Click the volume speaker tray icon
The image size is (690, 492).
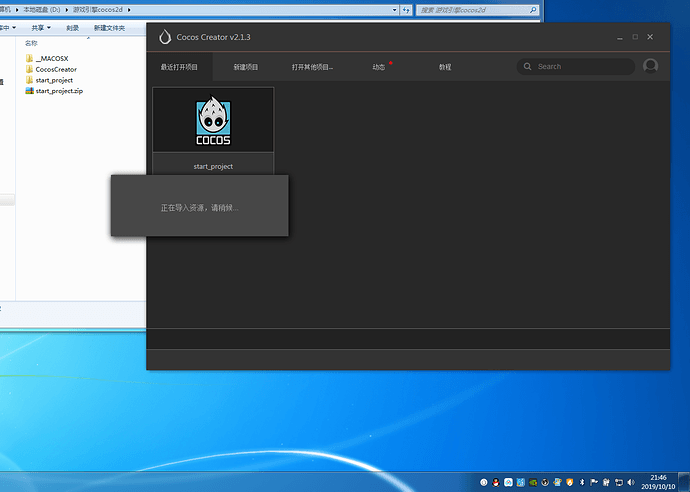(631, 482)
